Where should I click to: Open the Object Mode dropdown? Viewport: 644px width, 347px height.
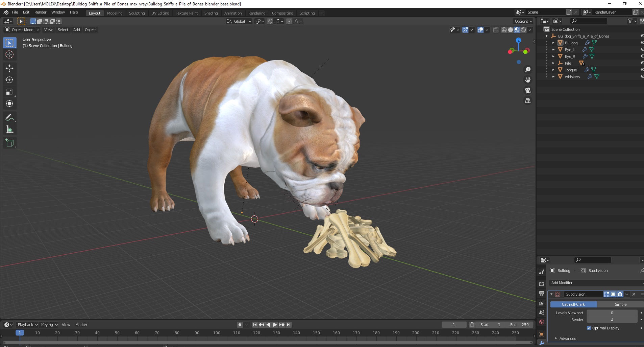[x=22, y=30]
